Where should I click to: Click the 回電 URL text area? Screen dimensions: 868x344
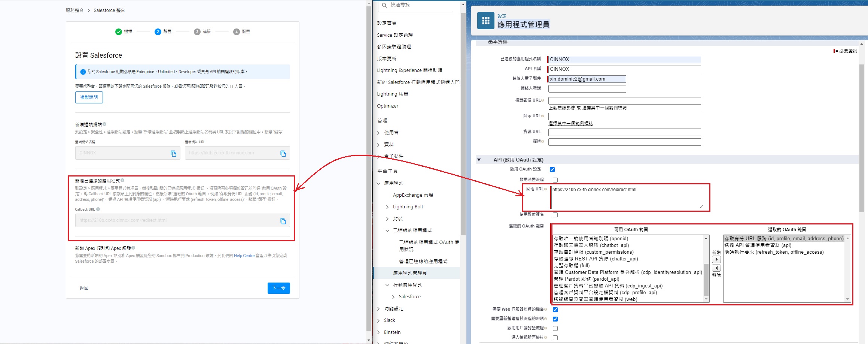tap(627, 197)
